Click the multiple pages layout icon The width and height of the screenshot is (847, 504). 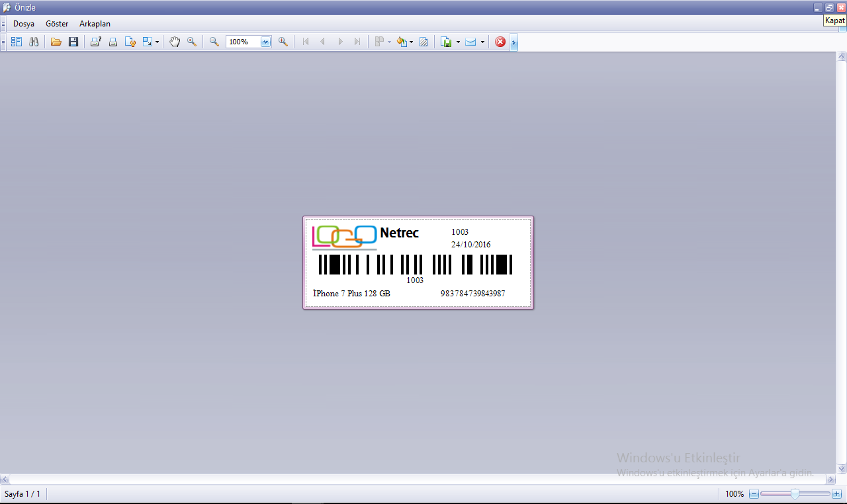(380, 42)
